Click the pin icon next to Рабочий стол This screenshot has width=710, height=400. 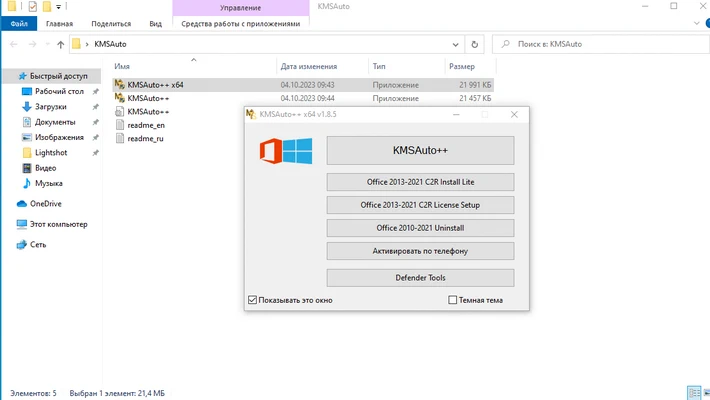(95, 92)
